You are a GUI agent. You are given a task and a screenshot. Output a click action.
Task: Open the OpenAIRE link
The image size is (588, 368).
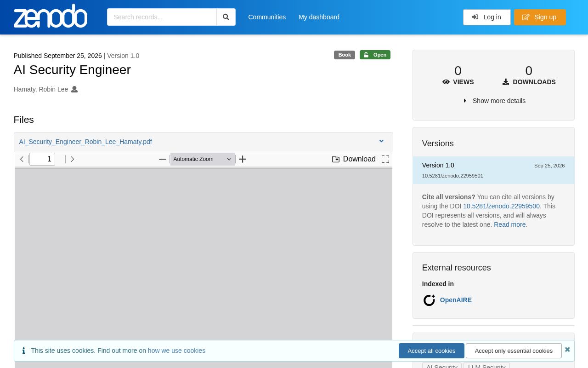coord(456,300)
